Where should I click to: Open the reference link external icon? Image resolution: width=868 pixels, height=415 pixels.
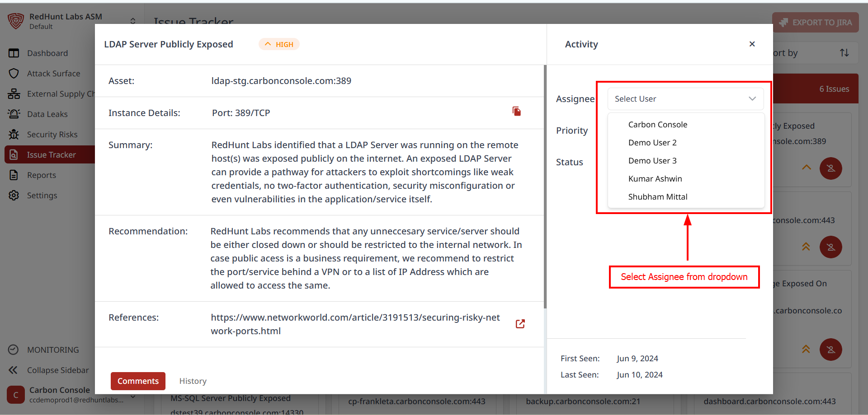click(x=520, y=324)
